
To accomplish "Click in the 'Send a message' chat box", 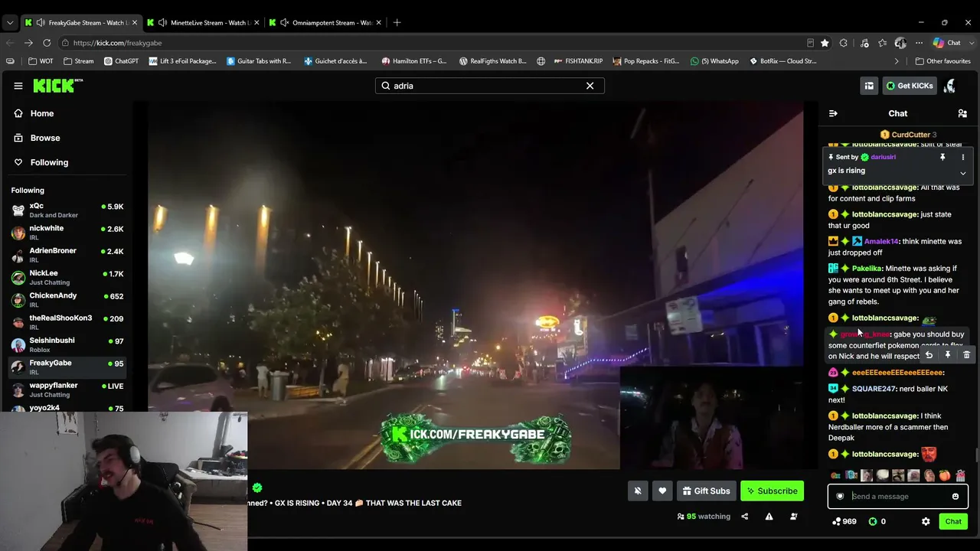I will (x=897, y=497).
